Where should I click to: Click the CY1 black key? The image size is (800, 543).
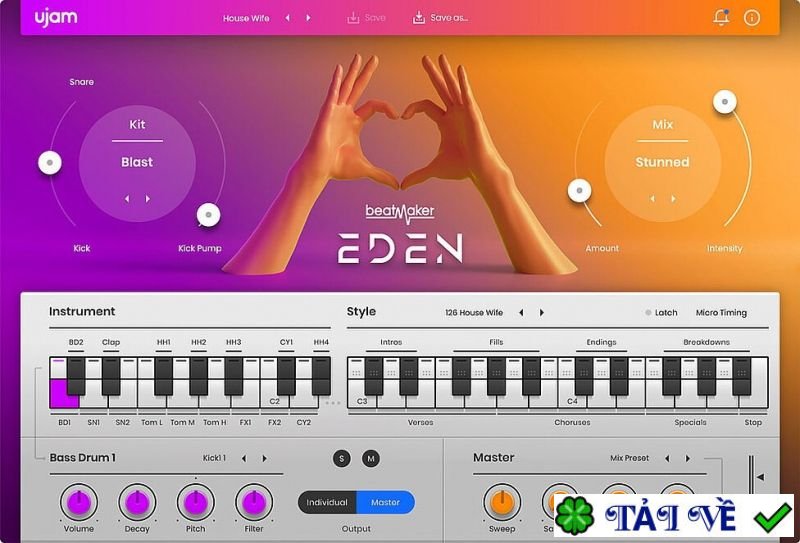(286, 376)
